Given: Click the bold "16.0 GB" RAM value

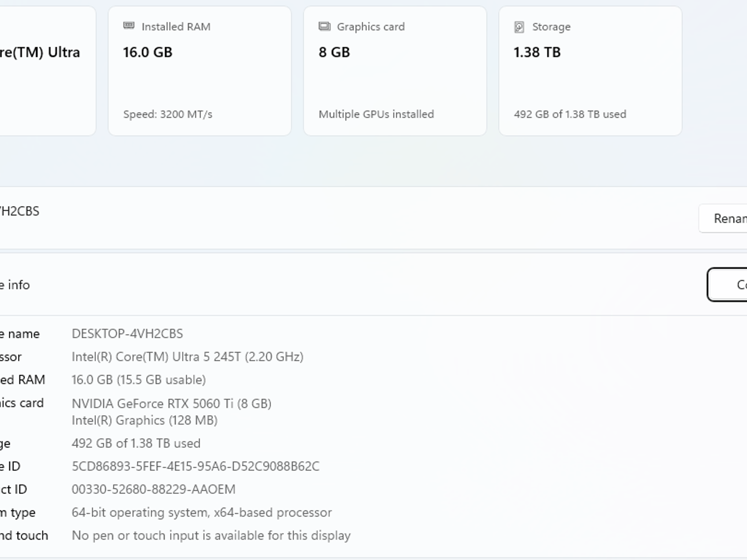Looking at the screenshot, I should (147, 52).
